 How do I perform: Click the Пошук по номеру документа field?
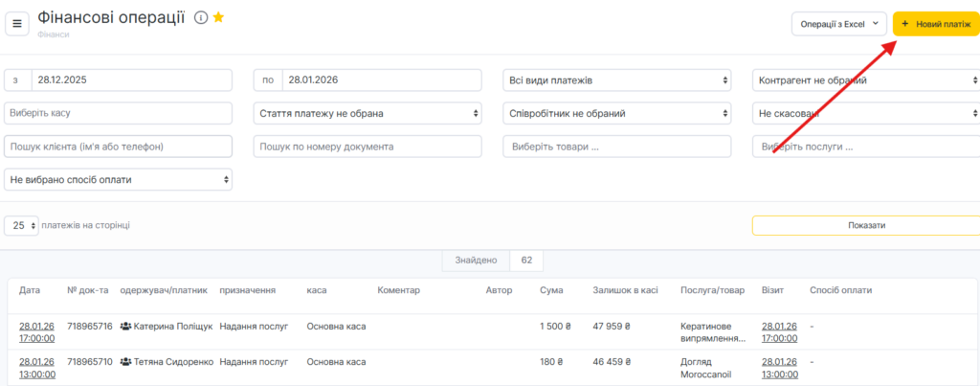click(x=367, y=147)
